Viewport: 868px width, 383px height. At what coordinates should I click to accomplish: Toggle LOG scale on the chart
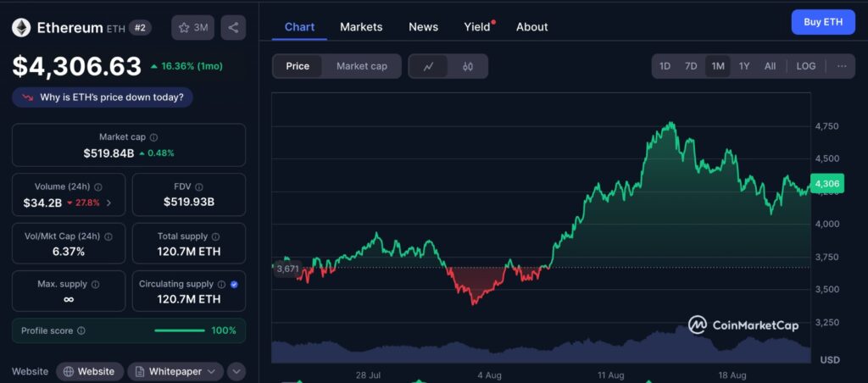806,66
